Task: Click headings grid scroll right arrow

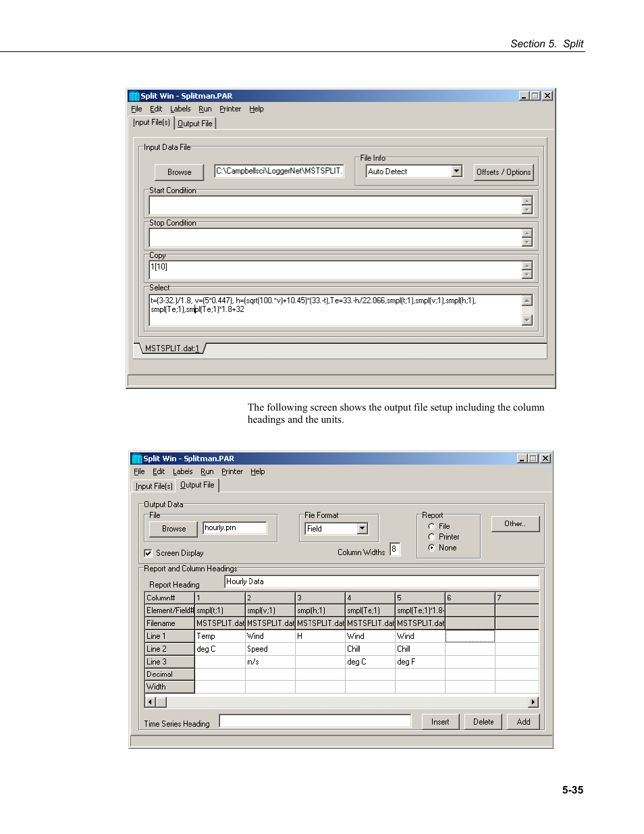Action: click(x=533, y=702)
